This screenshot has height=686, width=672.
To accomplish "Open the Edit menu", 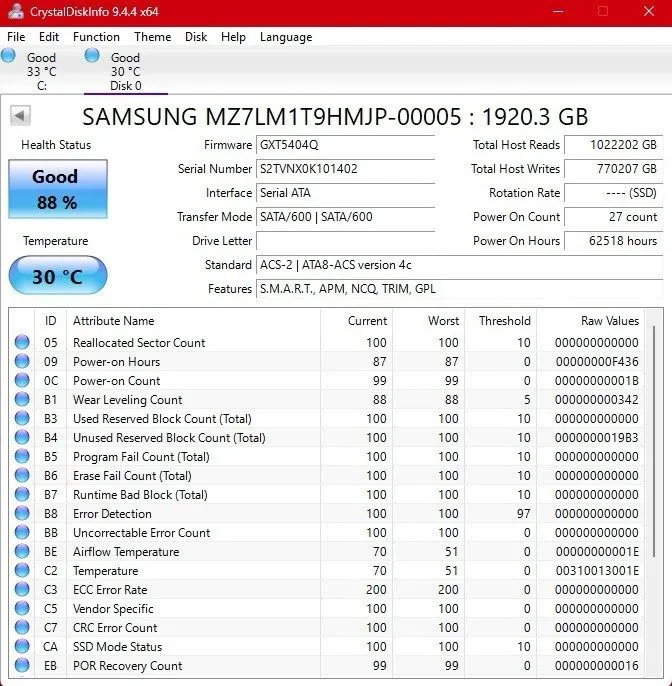I will click(x=49, y=37).
